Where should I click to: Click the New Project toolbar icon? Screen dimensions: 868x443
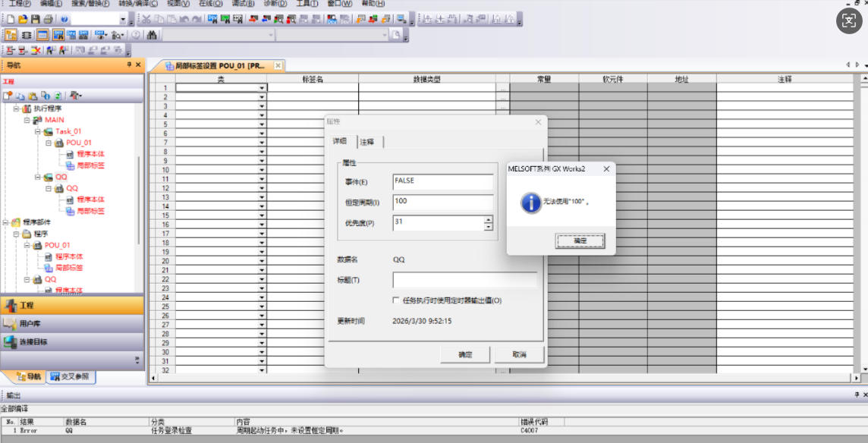point(10,18)
